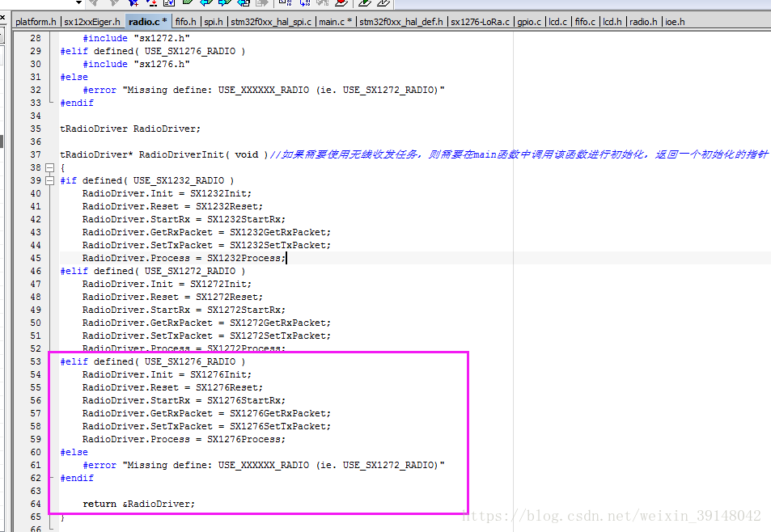Image resolution: width=771 pixels, height=532 pixels.
Task: Click the '#error' message on line 32
Action: (x=264, y=90)
